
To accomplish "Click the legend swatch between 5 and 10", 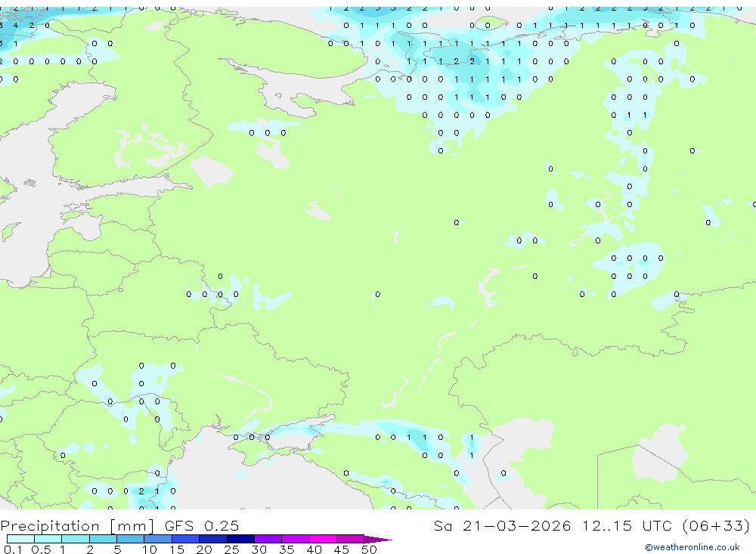I will point(130,539).
